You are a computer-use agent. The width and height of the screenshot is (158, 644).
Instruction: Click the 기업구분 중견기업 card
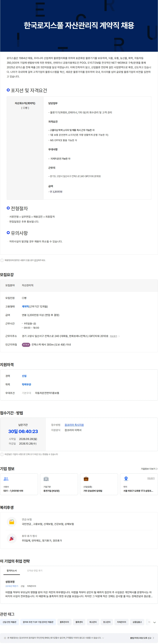pos(59,484)
